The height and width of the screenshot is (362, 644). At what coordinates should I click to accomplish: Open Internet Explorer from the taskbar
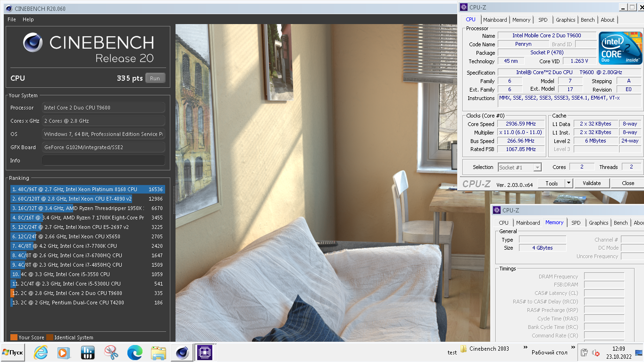[x=41, y=353]
